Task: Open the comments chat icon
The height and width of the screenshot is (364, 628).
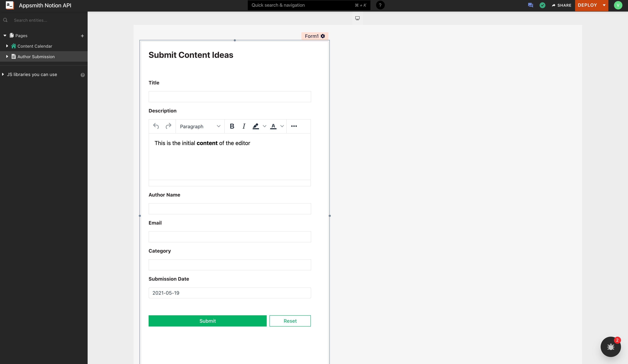Action: point(531,5)
